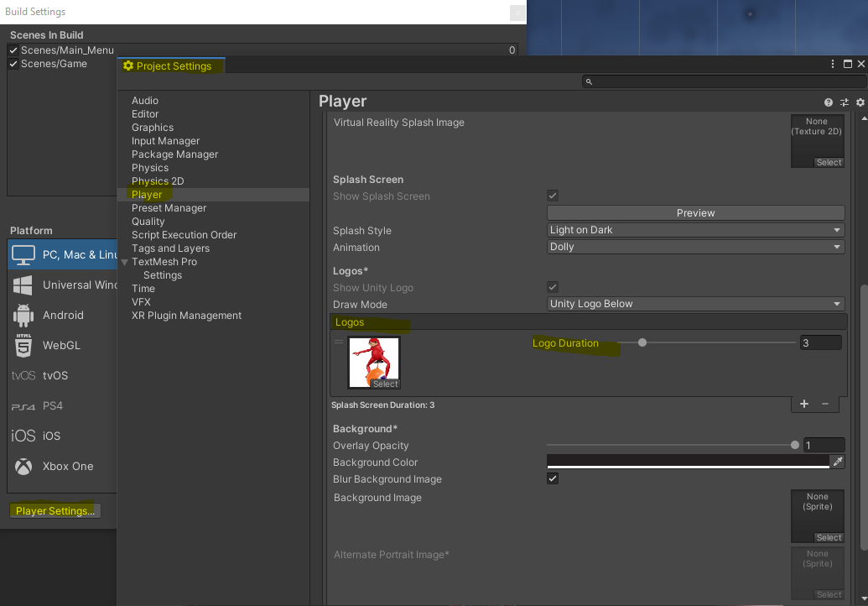The image size is (868, 606).
Task: Click the Player settings vertical scrollbar
Action: point(864,417)
